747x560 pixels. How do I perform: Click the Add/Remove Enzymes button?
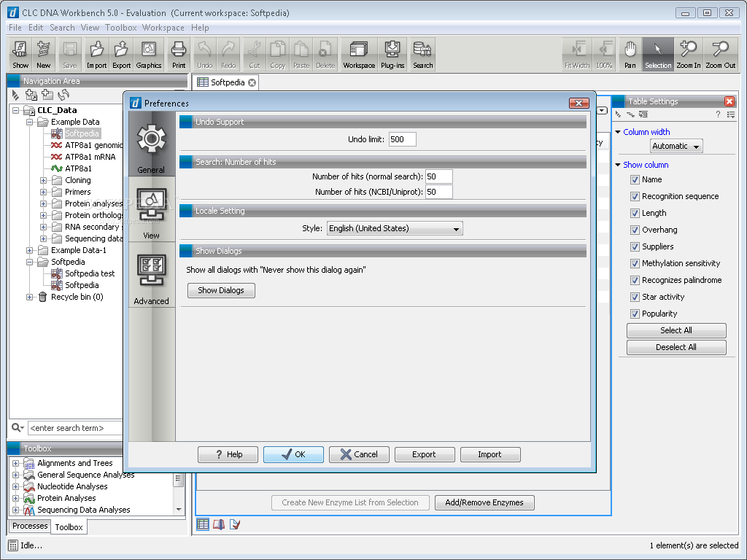[484, 502]
